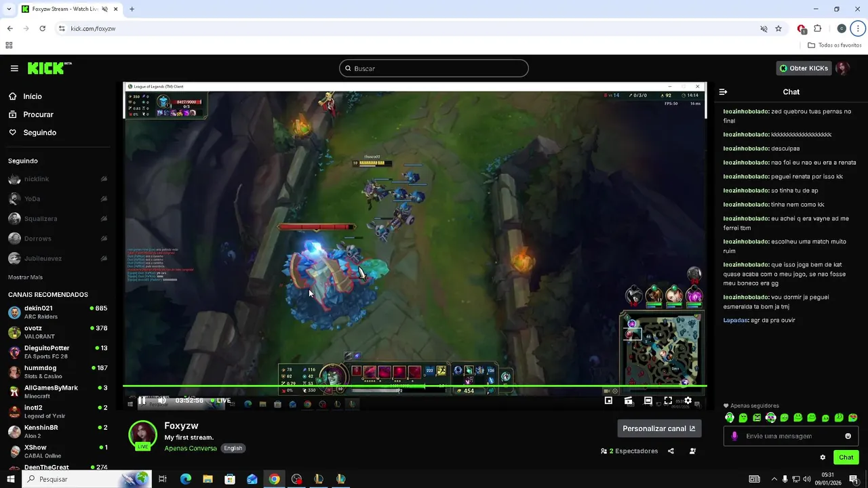Click the Kick logo in the header

[49, 68]
